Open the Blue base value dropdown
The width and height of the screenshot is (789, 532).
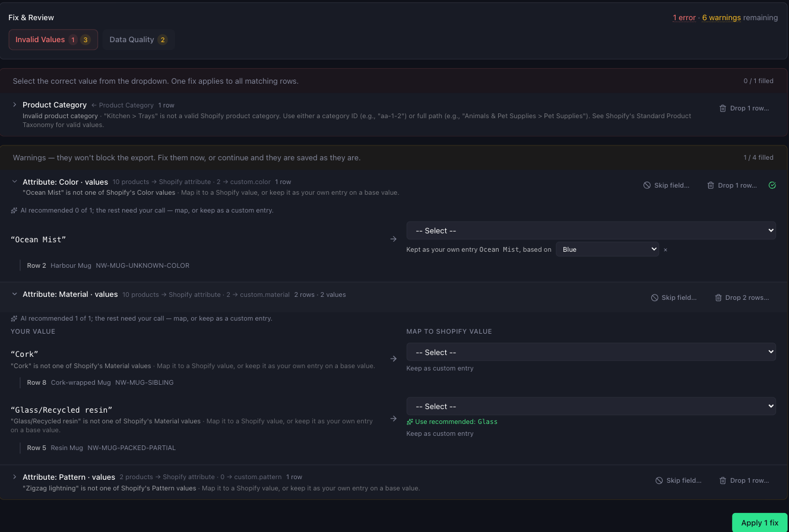pos(607,249)
